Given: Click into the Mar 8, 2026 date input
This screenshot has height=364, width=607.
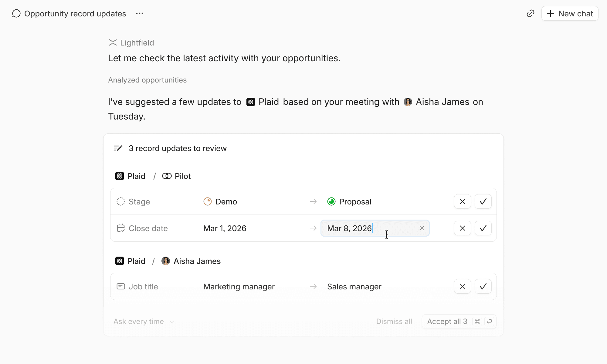Looking at the screenshot, I should pyautogui.click(x=364, y=228).
